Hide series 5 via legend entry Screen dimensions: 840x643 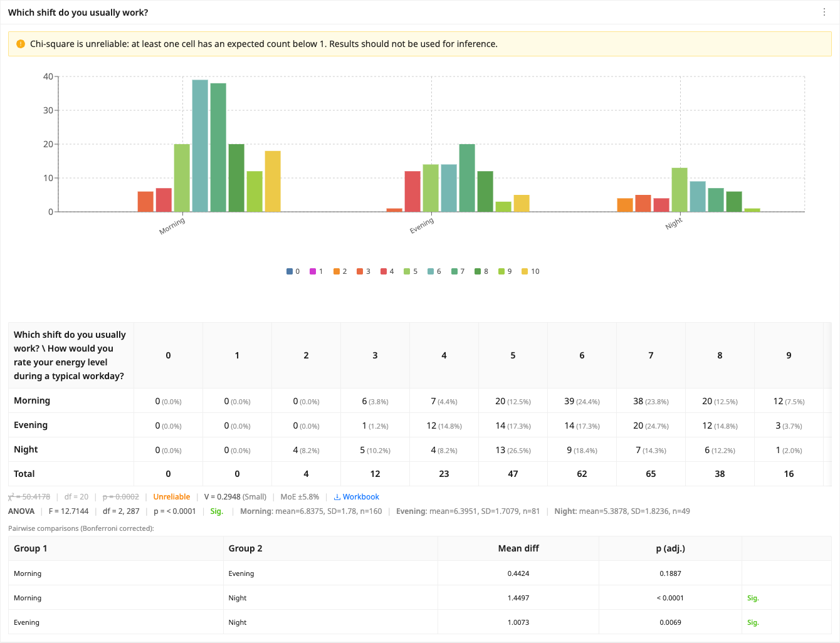(x=411, y=271)
